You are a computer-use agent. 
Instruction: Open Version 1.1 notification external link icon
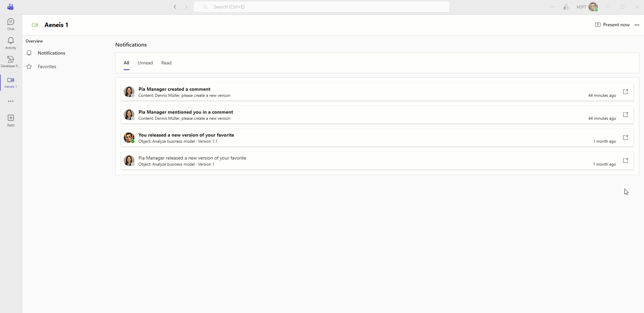tap(625, 138)
